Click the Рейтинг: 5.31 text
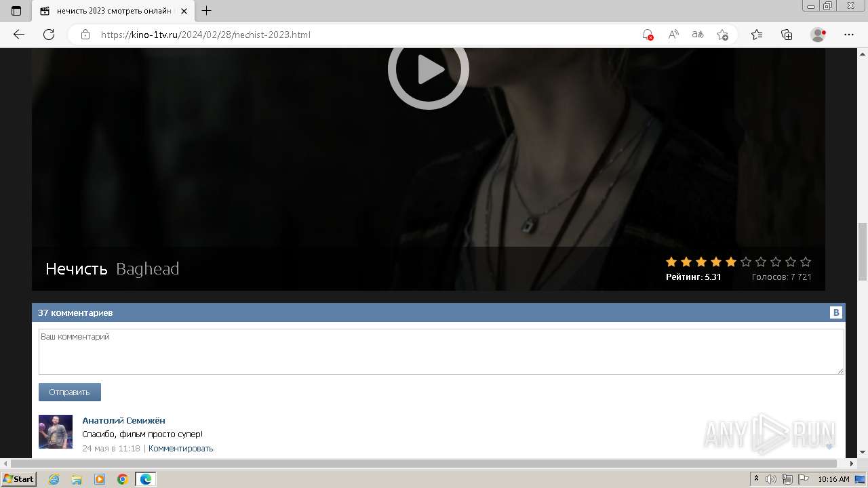Viewport: 868px width, 488px height. pyautogui.click(x=693, y=277)
